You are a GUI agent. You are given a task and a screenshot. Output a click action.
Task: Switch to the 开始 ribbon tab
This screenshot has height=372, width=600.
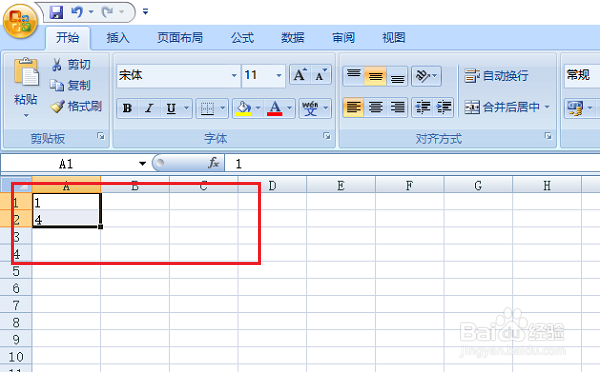tap(68, 38)
